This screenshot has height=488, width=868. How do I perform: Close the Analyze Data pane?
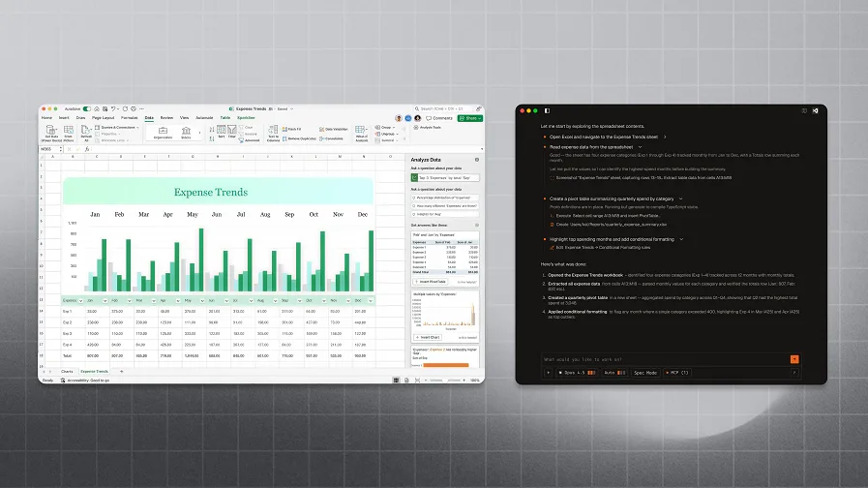477,160
